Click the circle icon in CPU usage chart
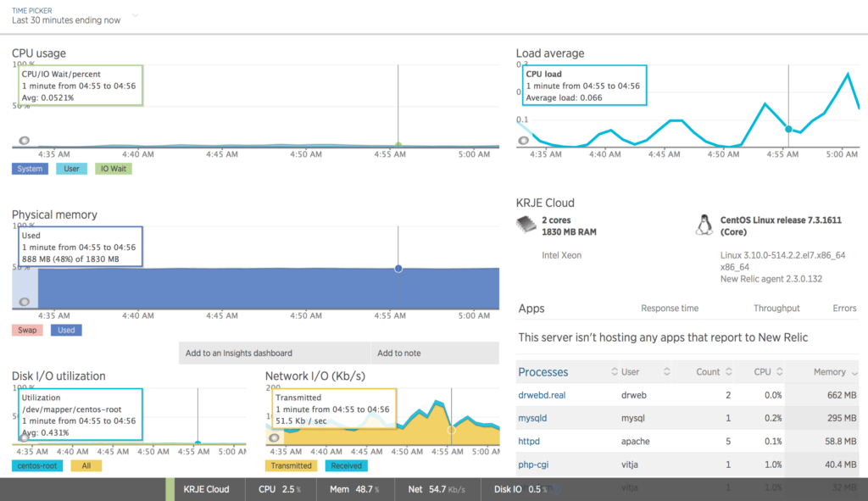This screenshot has height=501, width=868. coord(25,141)
